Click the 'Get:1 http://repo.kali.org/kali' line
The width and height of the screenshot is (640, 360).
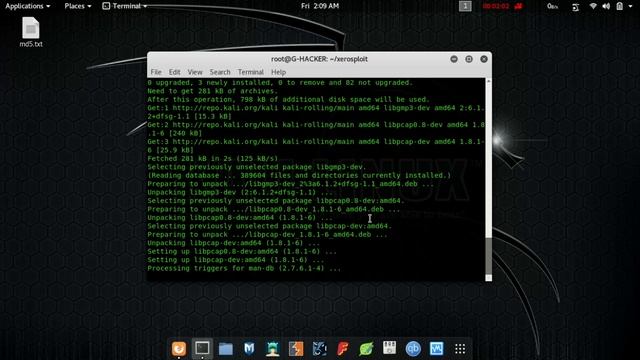316,112
